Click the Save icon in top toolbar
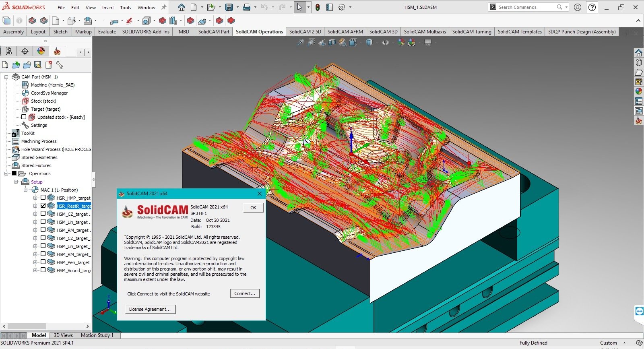The width and height of the screenshot is (644, 349). [229, 7]
